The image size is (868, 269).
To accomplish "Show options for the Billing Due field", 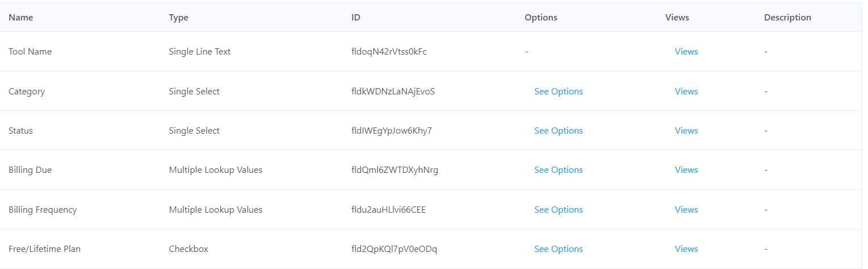I will tap(558, 170).
